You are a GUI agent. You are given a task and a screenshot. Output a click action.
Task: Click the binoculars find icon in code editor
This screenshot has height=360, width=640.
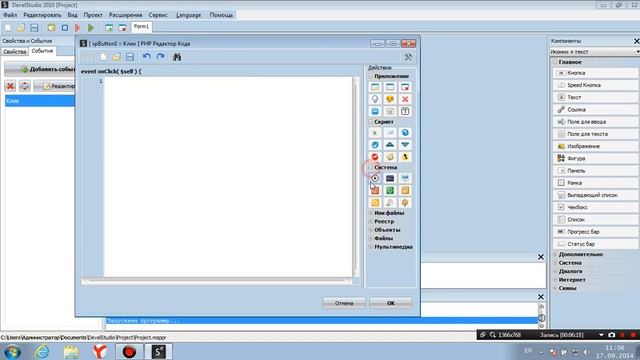[x=177, y=57]
